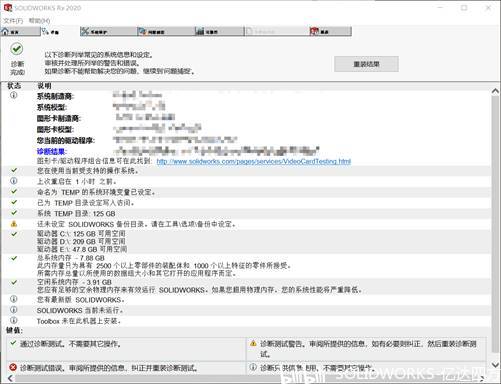The image size is (501, 384).
Task: Click the warning icon for SOLIDWORKS 备份目录 row
Action: (x=14, y=224)
